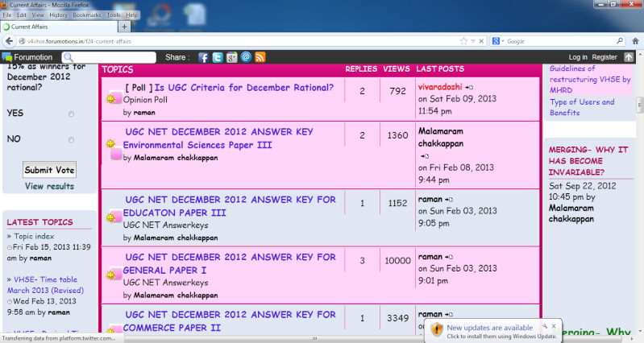
Task: Dismiss the Windows Update notification
Action: tap(554, 326)
